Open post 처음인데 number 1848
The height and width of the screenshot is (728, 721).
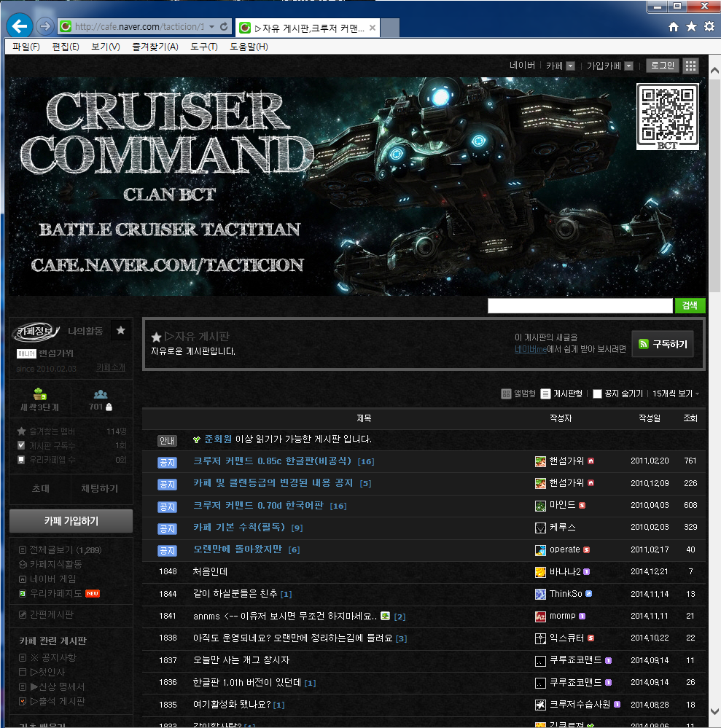211,571
